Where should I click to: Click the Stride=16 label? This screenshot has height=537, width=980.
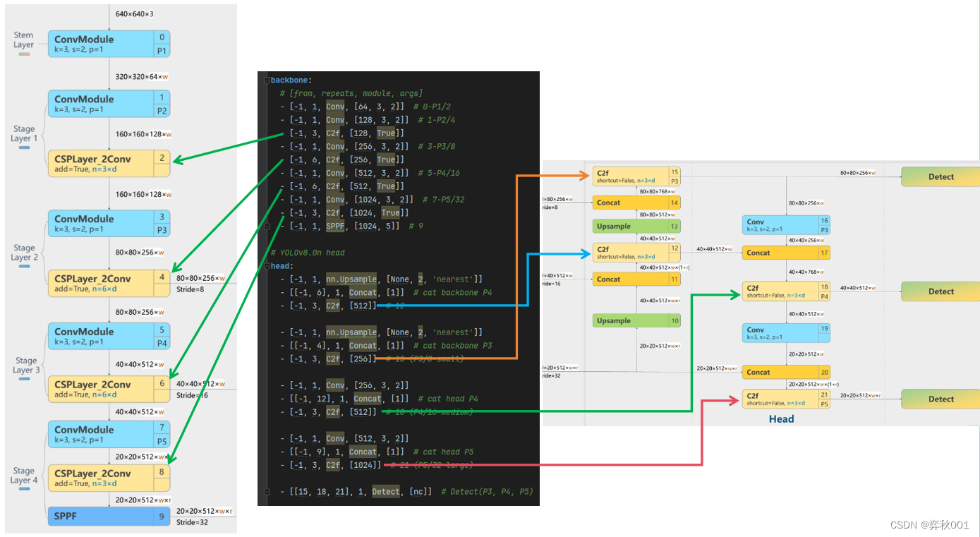point(193,395)
